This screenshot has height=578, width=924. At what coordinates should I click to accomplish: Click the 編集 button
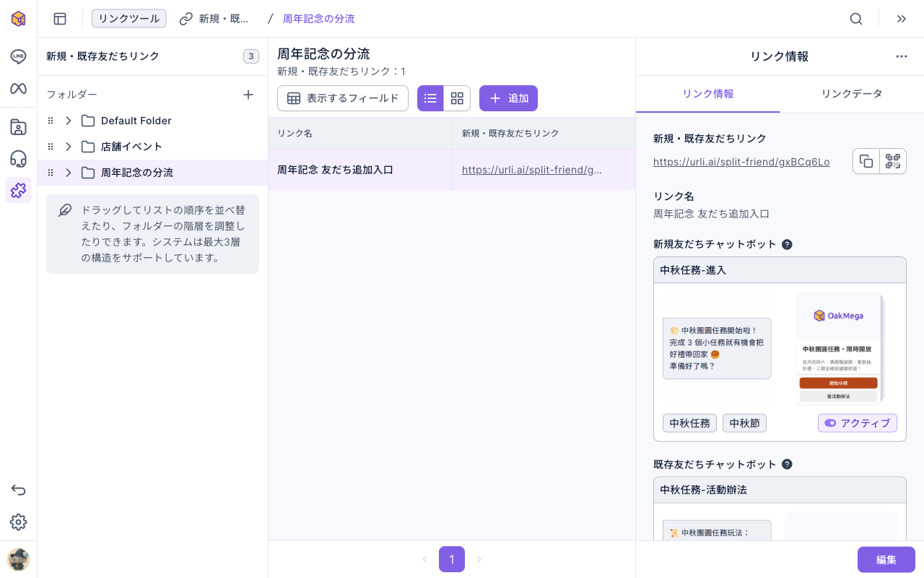pos(886,559)
